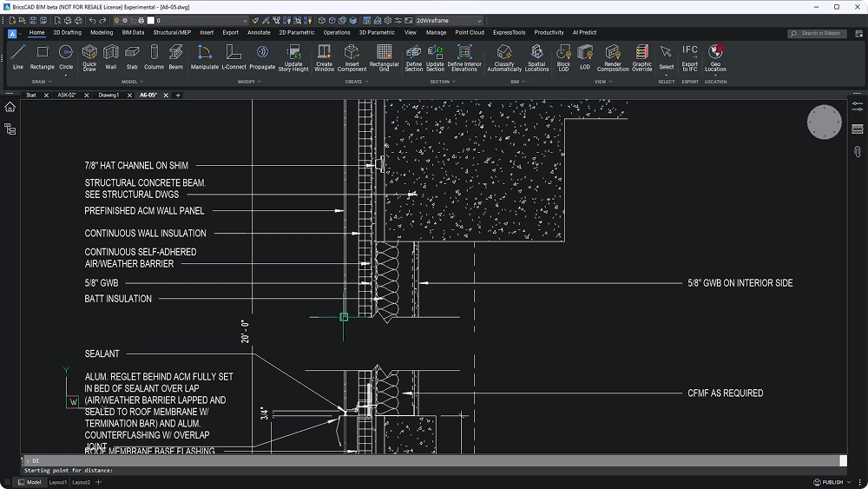Viewport: 868px width, 489px height.
Task: Click the Rectangular Grid tool
Action: (x=384, y=58)
